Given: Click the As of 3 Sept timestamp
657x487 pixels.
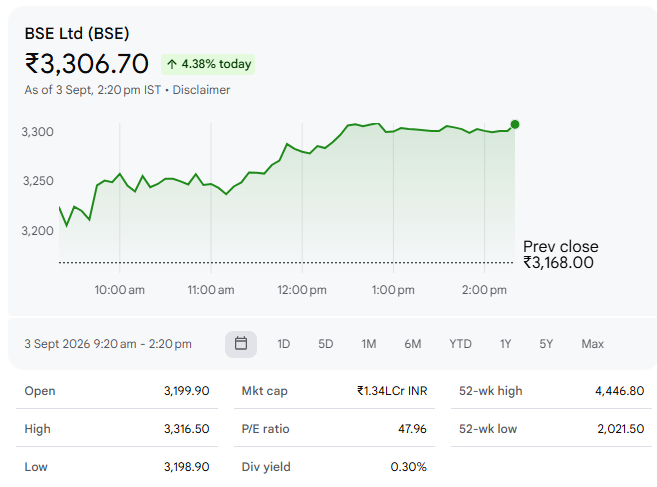Looking at the screenshot, I should (x=92, y=90).
